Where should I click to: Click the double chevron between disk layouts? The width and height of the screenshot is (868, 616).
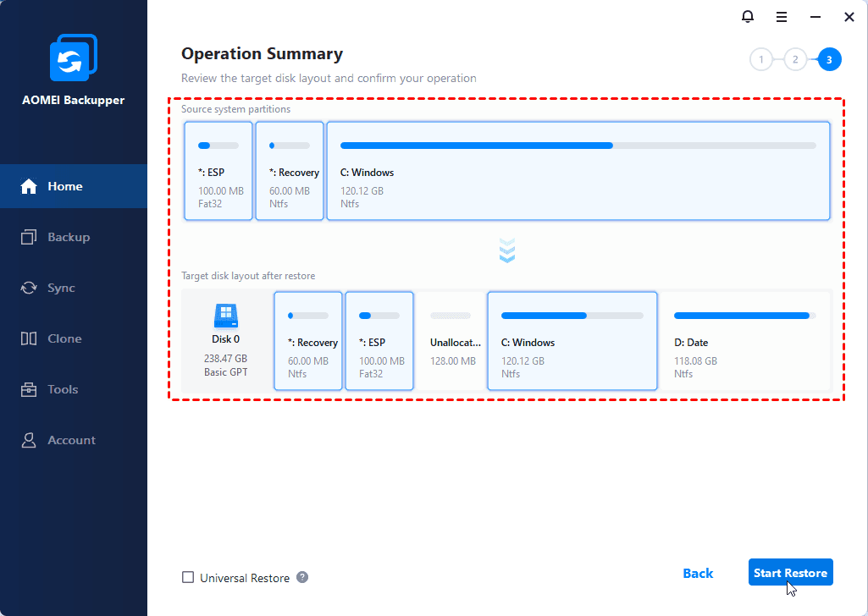pyautogui.click(x=506, y=250)
